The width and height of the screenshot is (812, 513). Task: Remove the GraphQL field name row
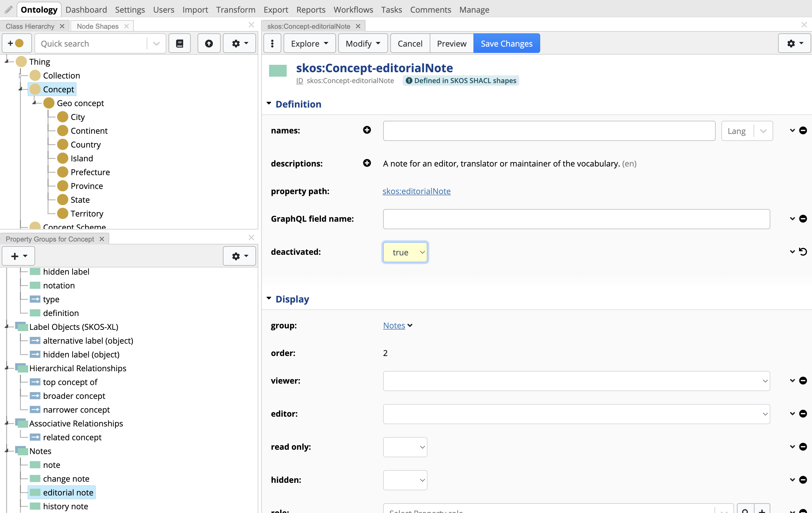coord(803,219)
